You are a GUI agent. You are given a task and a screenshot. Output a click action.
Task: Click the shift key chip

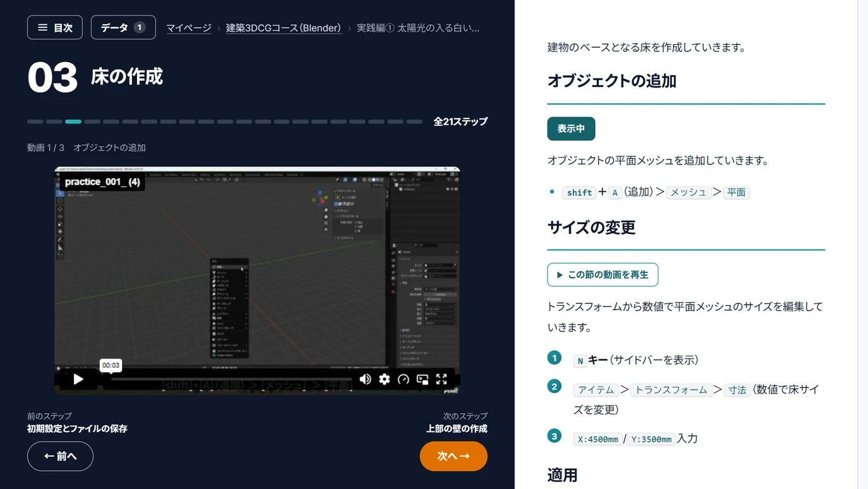579,192
